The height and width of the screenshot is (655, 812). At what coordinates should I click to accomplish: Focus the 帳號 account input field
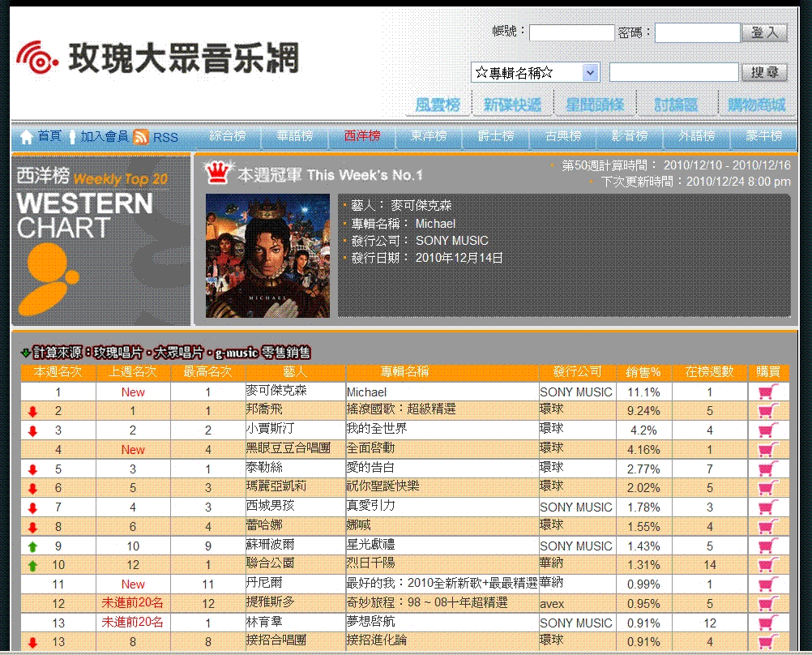571,32
